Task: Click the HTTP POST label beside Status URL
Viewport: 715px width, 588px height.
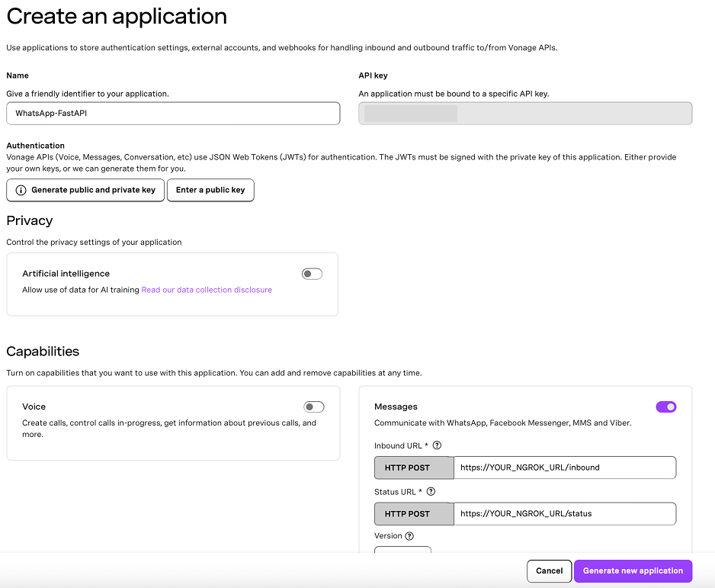Action: [413, 513]
